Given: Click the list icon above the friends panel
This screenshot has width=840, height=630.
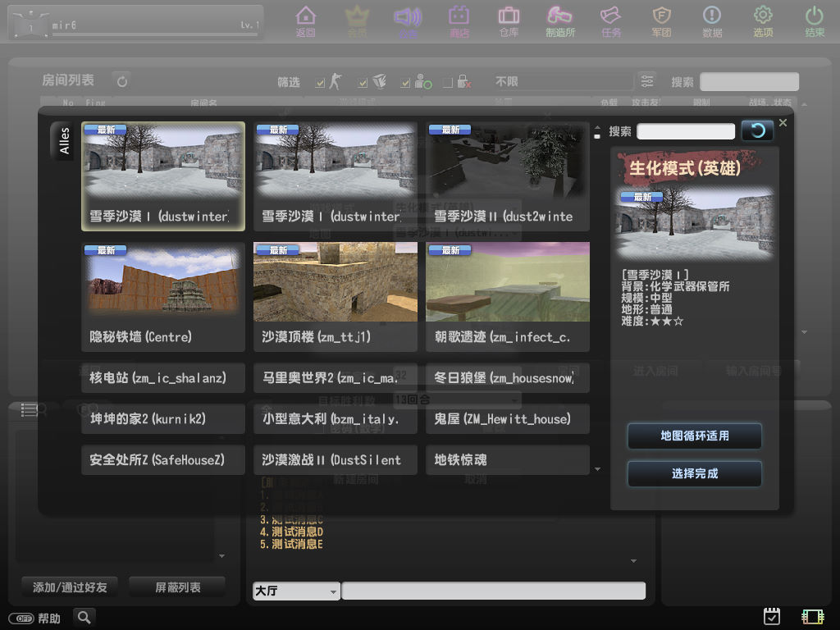Looking at the screenshot, I should click(x=29, y=410).
